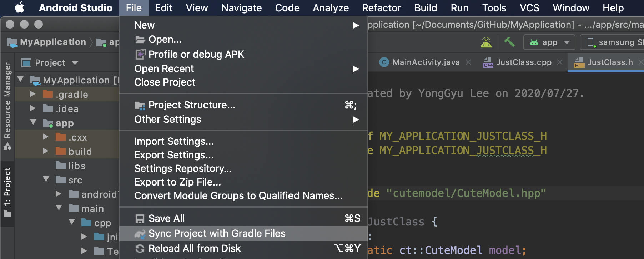
Task: Open the Help menu
Action: click(613, 8)
